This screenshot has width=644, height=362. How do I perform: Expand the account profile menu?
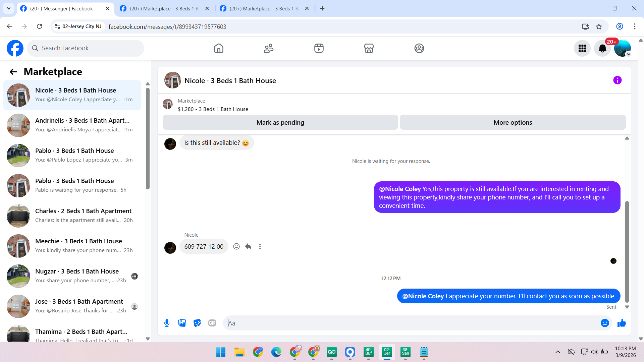(x=623, y=48)
